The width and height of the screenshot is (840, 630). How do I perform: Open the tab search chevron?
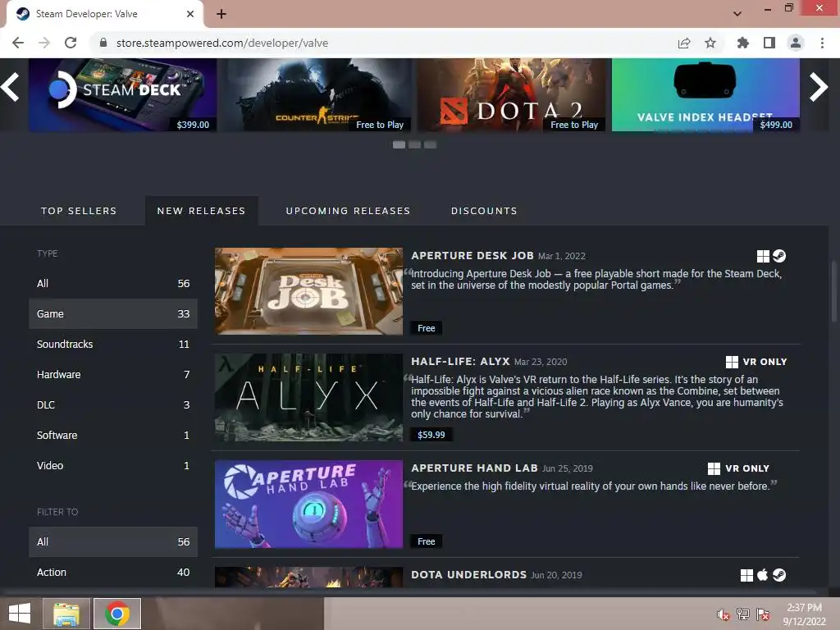coord(737,14)
